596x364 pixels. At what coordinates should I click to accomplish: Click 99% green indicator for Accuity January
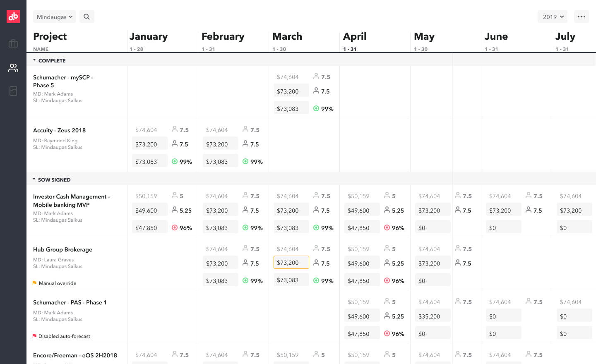175,162
